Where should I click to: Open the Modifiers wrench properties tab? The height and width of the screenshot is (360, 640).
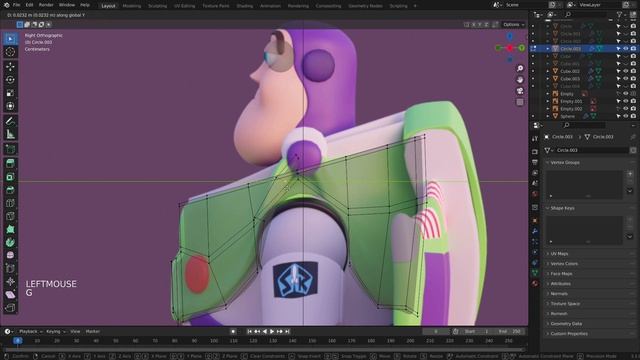(535, 231)
